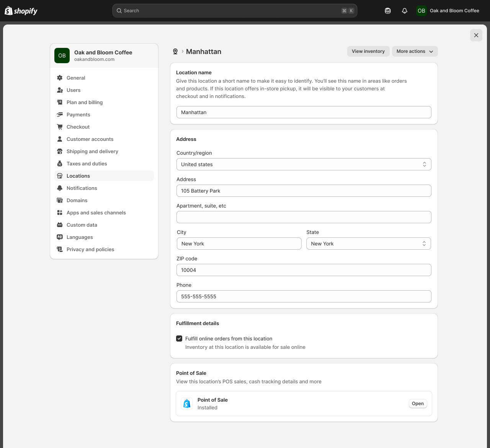Uncheck Fulfill online orders from this location
490x448 pixels.
point(179,338)
